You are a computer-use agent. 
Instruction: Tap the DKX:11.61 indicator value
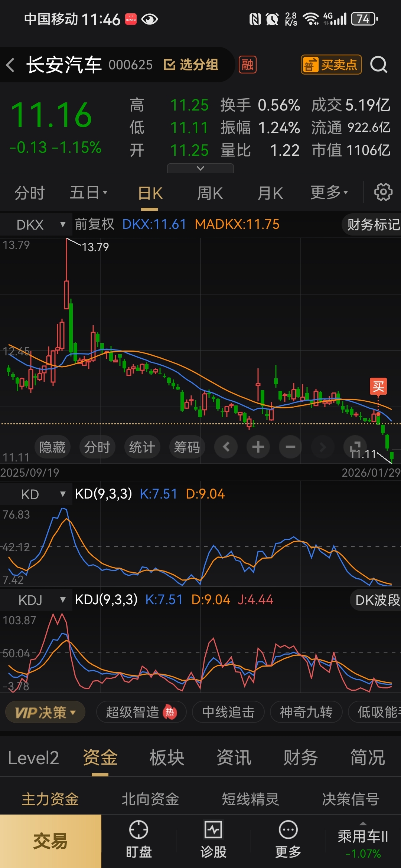pos(154,224)
